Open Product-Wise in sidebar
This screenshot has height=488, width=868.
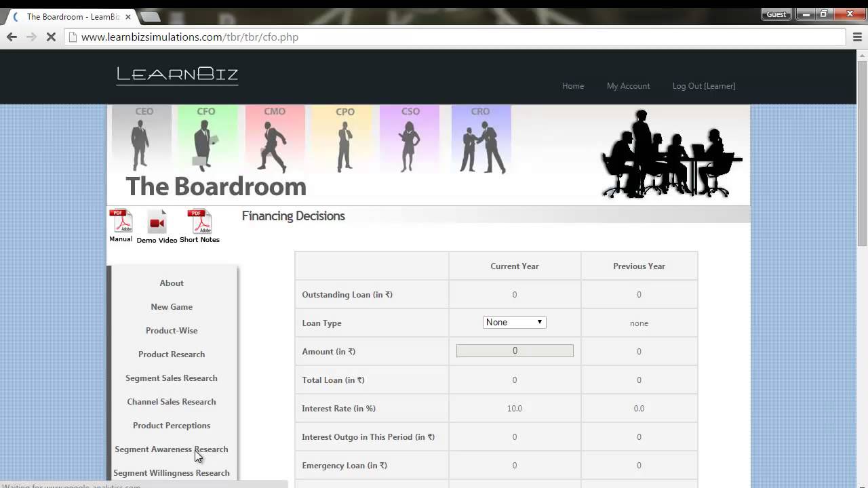tap(172, 331)
